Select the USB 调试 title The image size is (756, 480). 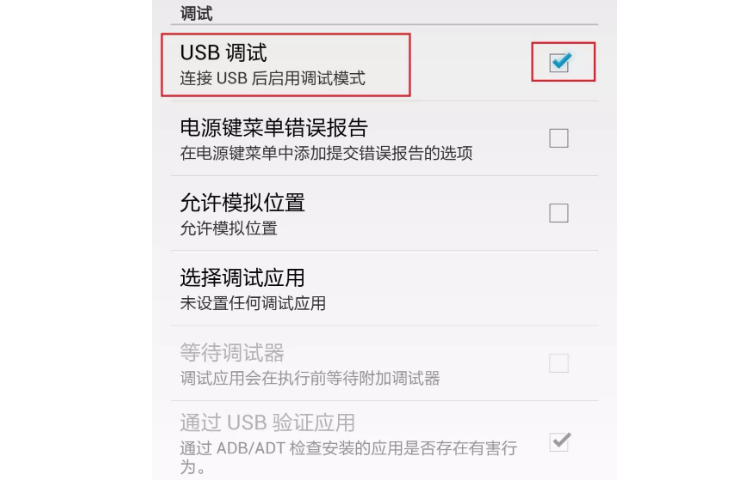pyautogui.click(x=223, y=53)
